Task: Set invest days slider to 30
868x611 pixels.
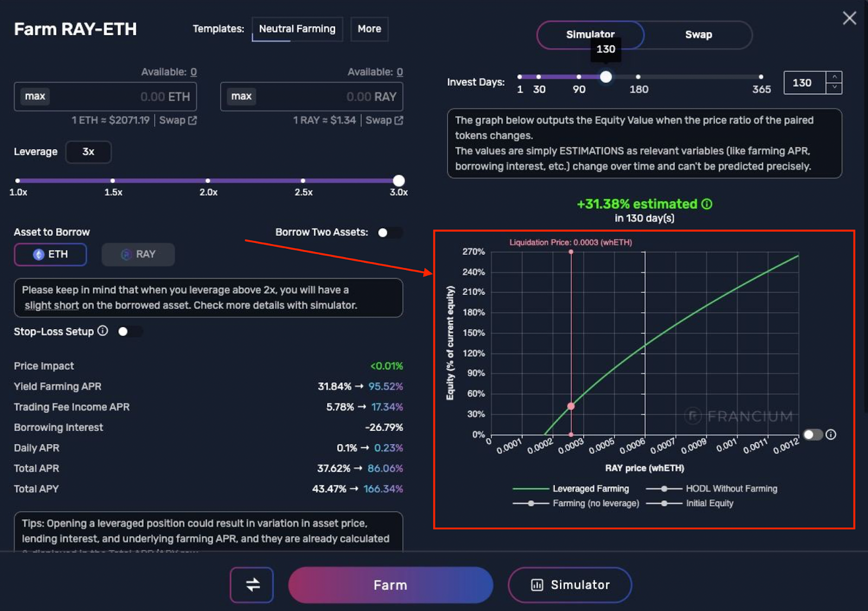Action: tap(538, 77)
